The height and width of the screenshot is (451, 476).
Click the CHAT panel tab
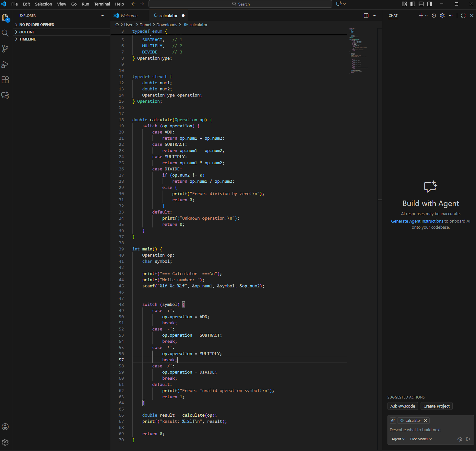click(393, 16)
